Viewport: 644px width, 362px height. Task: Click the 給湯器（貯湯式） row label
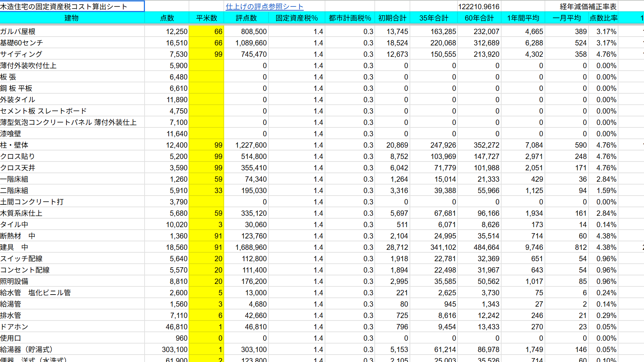pyautogui.click(x=27, y=350)
